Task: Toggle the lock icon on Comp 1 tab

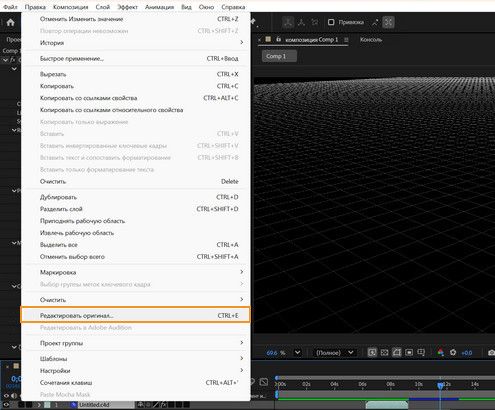Action: coord(278,39)
